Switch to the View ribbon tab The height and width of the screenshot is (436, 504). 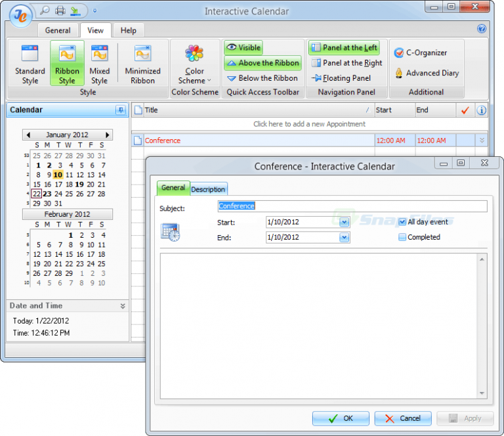click(x=95, y=30)
